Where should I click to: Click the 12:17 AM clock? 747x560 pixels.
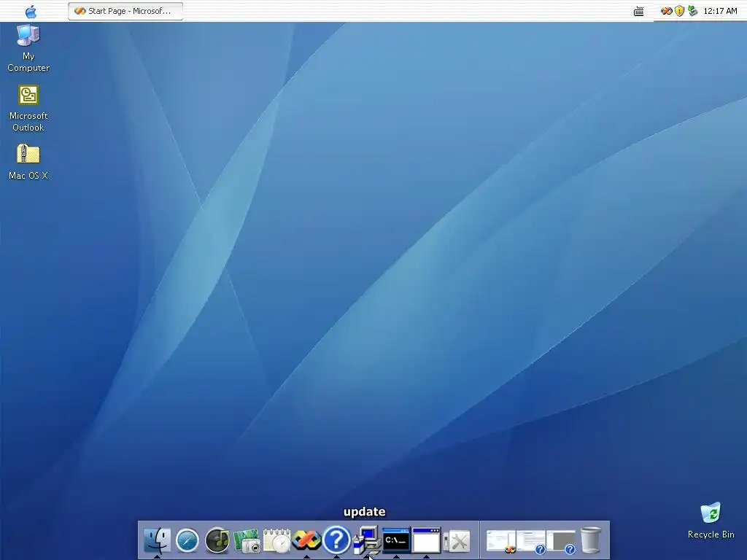(720, 11)
